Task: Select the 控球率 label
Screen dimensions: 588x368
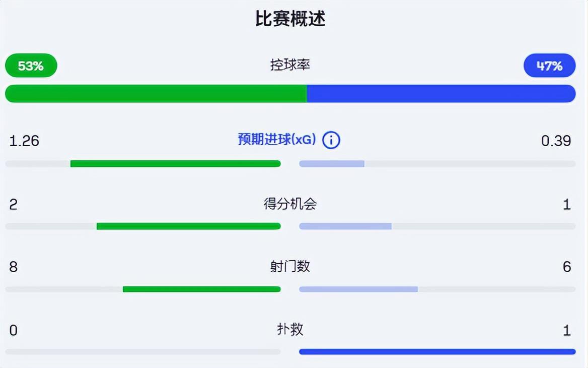Action: tap(290, 65)
